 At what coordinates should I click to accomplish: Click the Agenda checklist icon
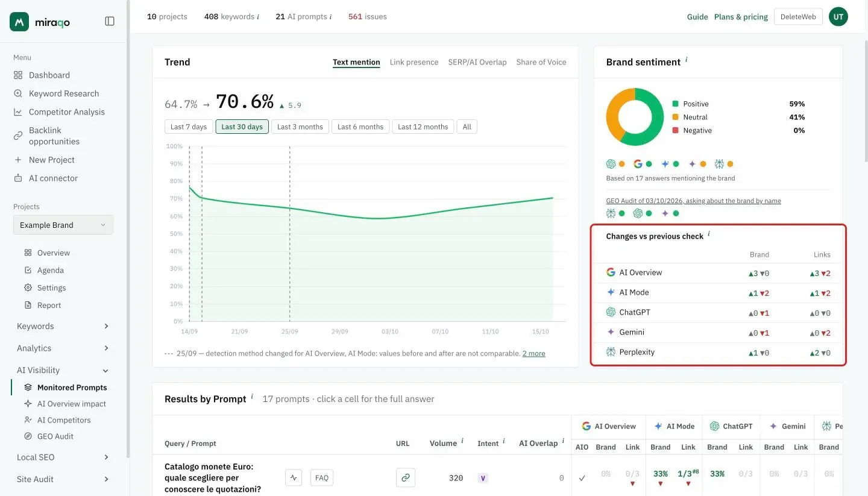coord(28,271)
